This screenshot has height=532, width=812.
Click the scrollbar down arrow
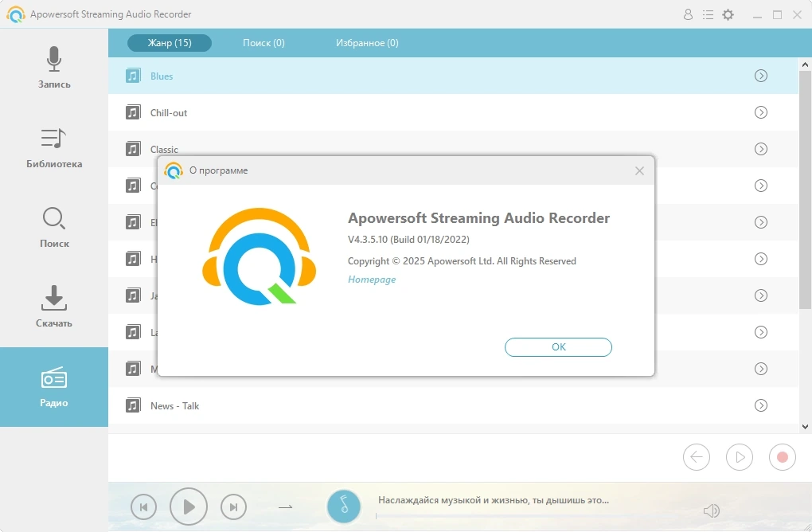coord(805,427)
